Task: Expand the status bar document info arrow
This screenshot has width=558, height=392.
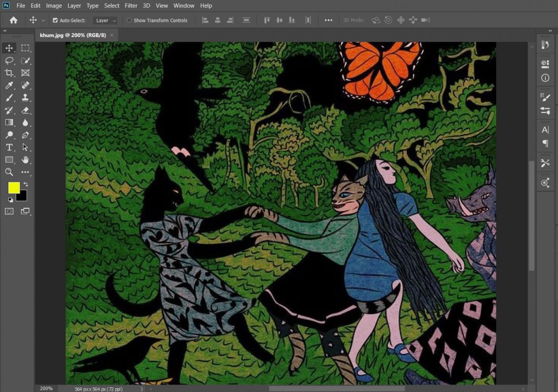Action: pos(142,389)
